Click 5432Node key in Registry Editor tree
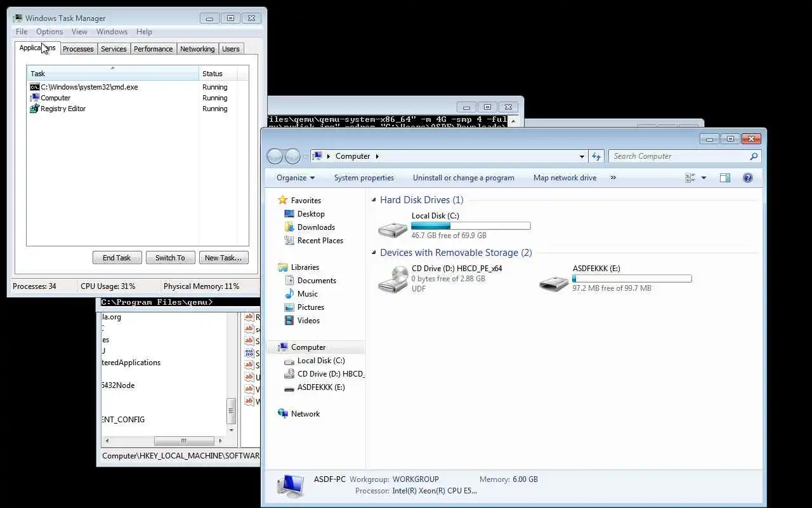Screen dimensions: 812x508 [118, 385]
